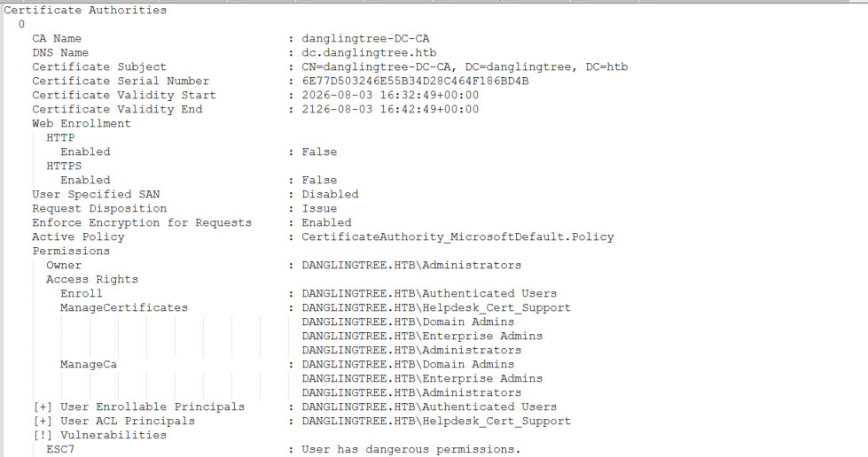The image size is (868, 457).
Task: Click the Web Enrollment tree node
Action: pos(82,123)
